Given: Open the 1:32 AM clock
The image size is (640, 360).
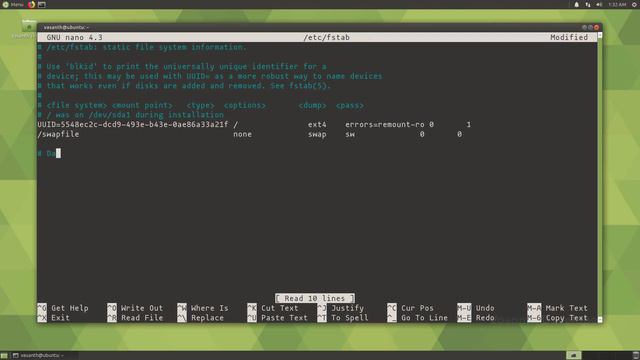Looking at the screenshot, I should (617, 4).
